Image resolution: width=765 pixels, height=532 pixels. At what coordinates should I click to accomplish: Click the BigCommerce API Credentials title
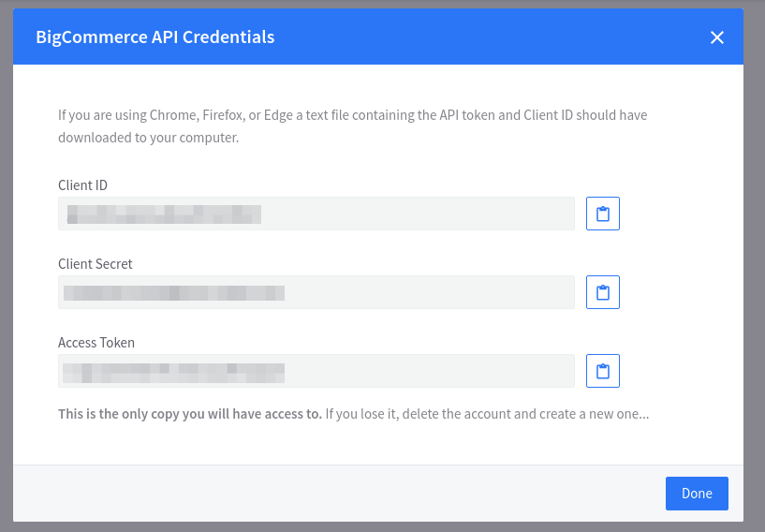(x=155, y=37)
